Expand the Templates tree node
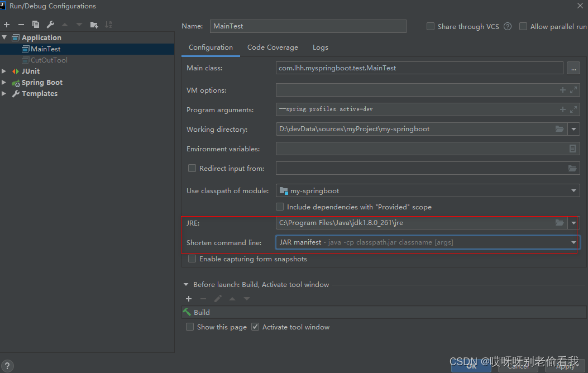This screenshot has width=588, height=373. click(4, 94)
